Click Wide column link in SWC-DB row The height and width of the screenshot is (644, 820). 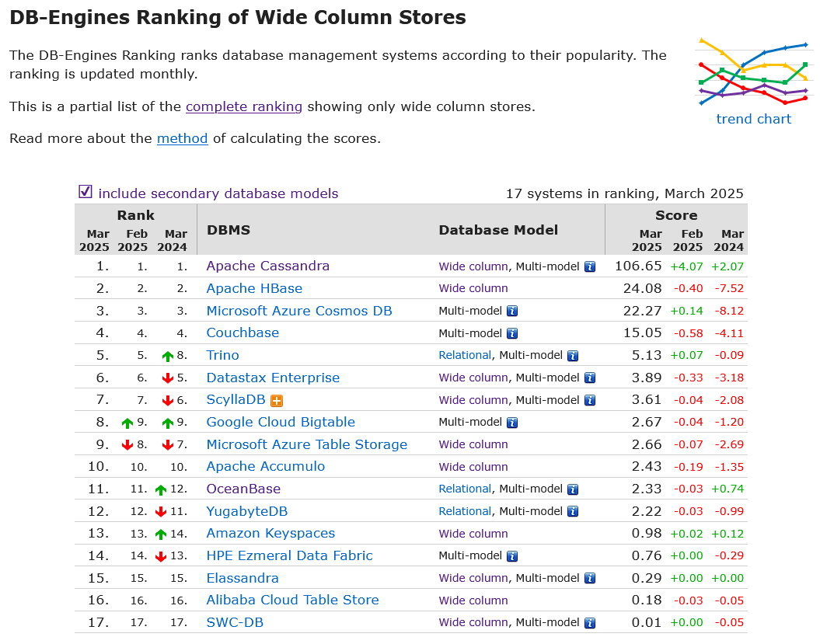(x=473, y=623)
